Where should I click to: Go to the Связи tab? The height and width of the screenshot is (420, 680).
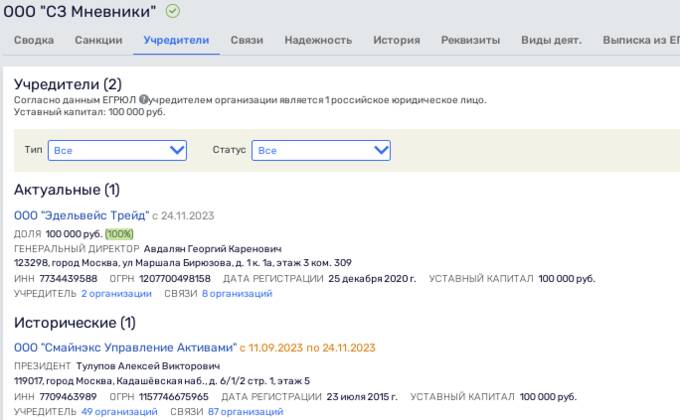[x=247, y=40]
